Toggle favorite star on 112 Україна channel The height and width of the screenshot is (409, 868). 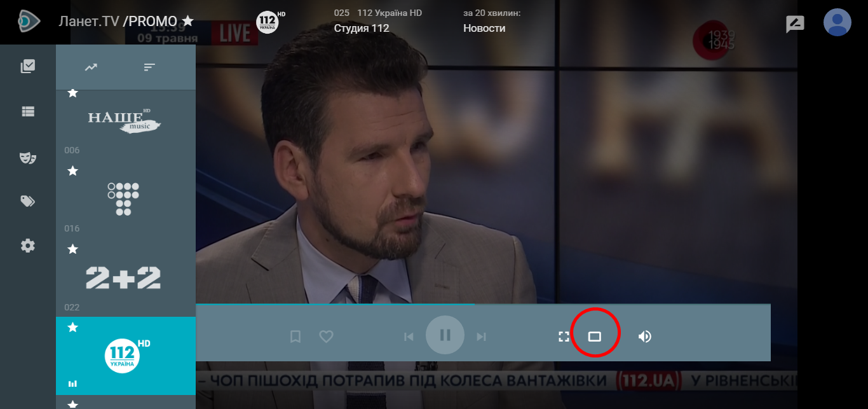click(73, 328)
